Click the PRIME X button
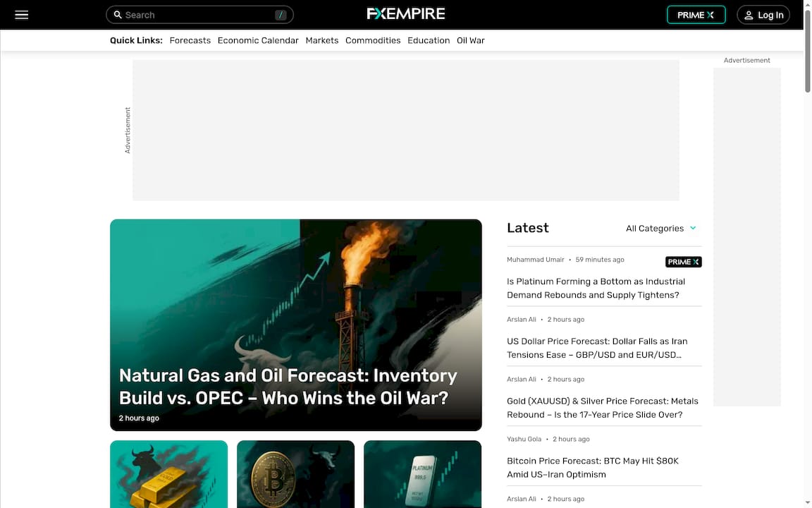The height and width of the screenshot is (508, 812). pyautogui.click(x=696, y=14)
